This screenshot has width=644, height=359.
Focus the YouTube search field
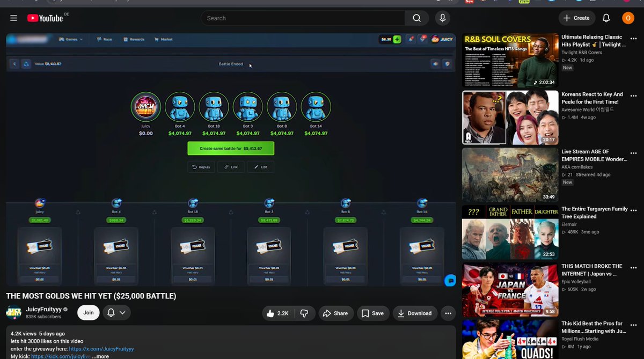point(303,18)
